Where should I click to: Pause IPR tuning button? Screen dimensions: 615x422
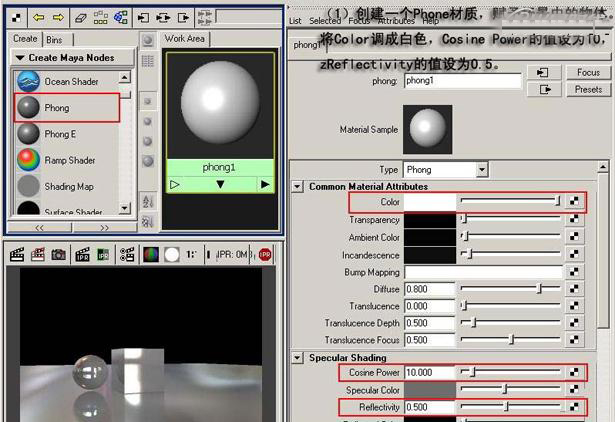pyautogui.click(x=208, y=255)
